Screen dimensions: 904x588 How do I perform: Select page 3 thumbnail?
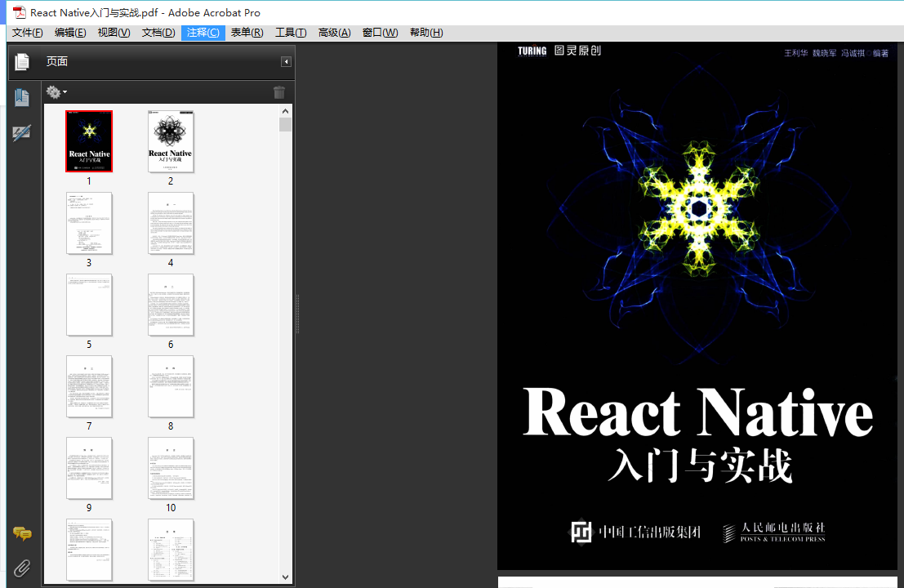pos(89,224)
